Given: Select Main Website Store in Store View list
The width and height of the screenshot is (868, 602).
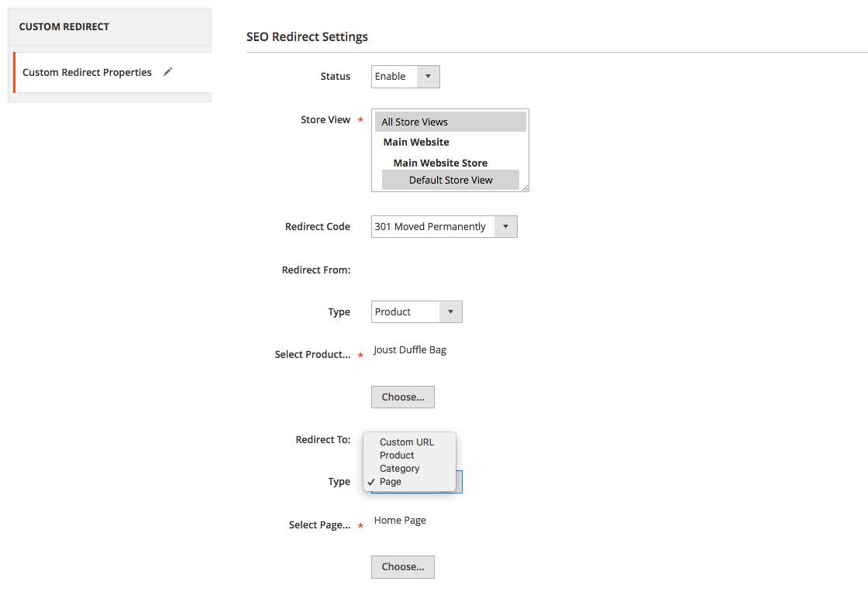Looking at the screenshot, I should click(x=440, y=163).
